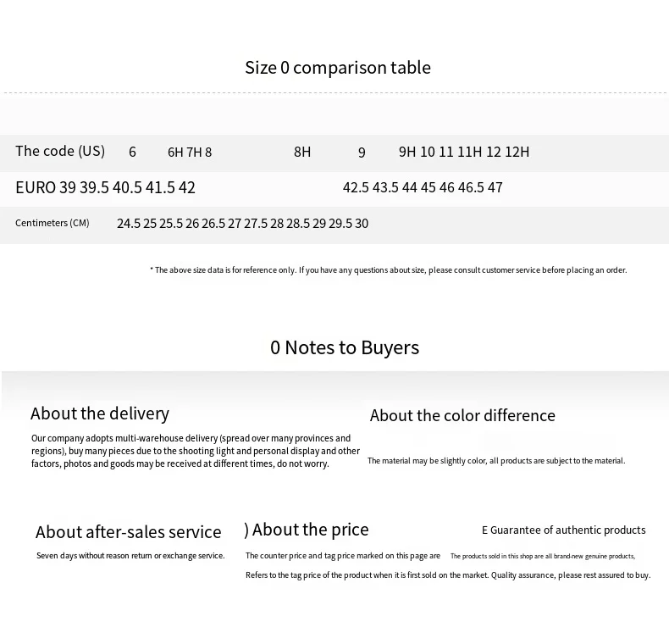Click the 'material may be slightly color' note
The width and height of the screenshot is (669, 644).
click(x=496, y=461)
